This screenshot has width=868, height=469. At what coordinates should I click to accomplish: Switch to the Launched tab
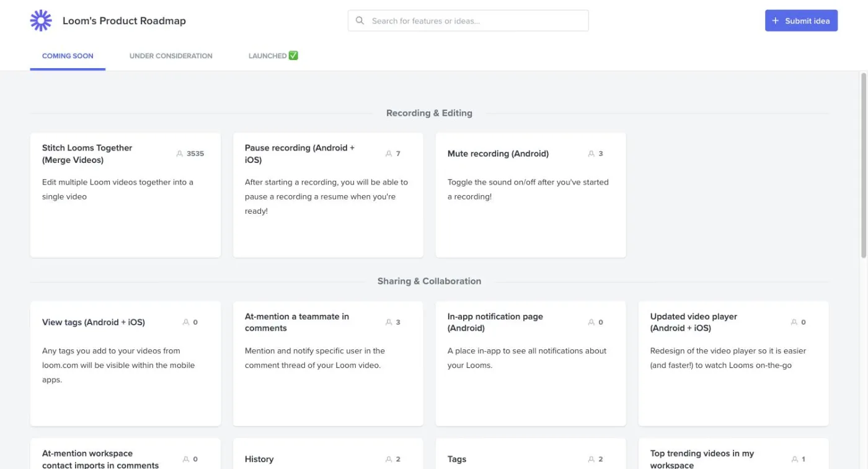[x=273, y=56]
